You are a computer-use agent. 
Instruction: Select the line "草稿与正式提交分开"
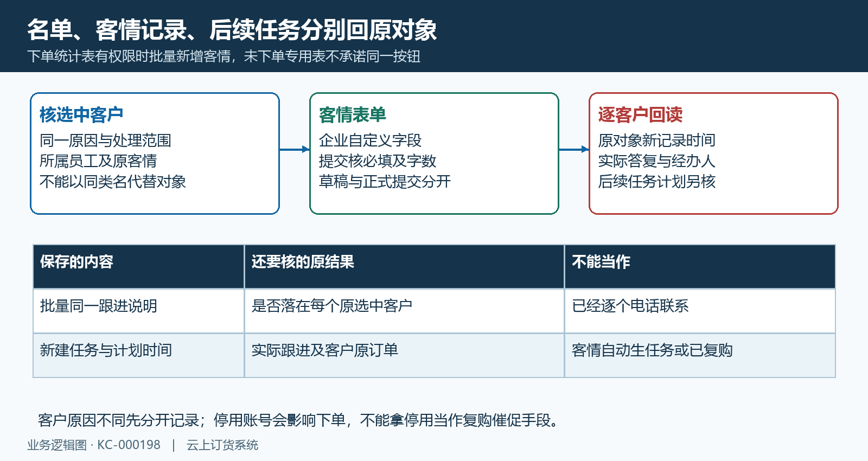[x=385, y=182]
